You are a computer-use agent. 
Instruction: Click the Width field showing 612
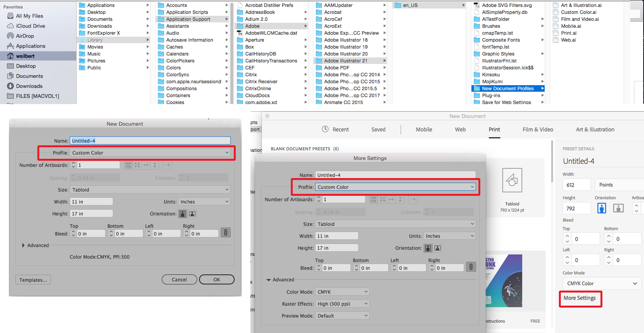click(577, 185)
